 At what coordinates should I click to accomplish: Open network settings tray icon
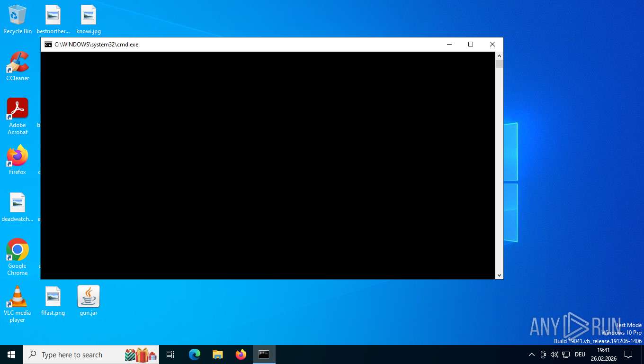(x=566, y=355)
